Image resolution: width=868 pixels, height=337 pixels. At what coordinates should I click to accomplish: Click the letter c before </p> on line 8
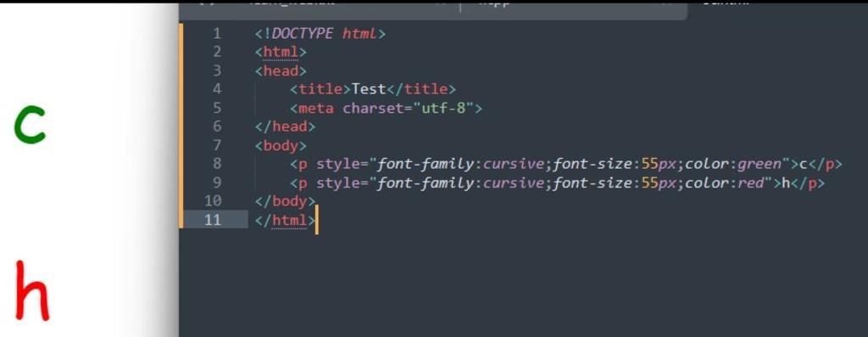pos(804,164)
